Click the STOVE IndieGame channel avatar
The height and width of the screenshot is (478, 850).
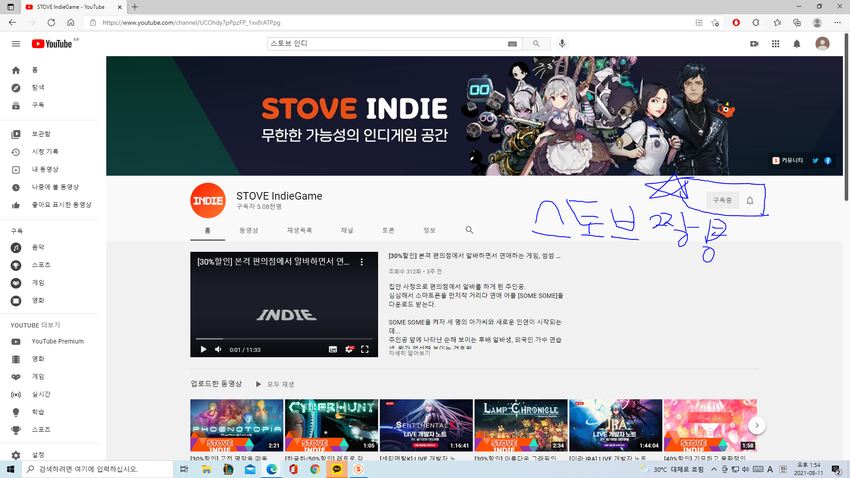(x=208, y=201)
